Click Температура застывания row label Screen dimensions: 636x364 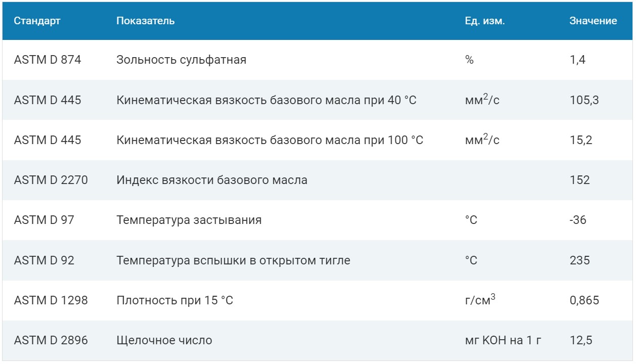coord(189,220)
